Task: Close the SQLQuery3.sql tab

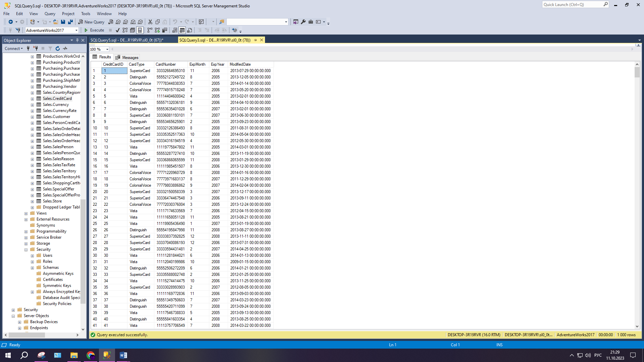Action: coord(262,40)
